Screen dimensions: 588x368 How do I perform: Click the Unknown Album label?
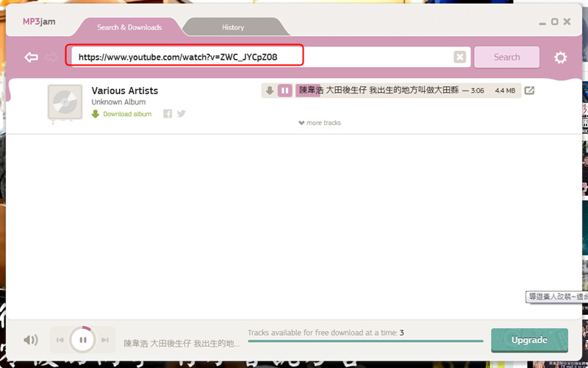[118, 102]
